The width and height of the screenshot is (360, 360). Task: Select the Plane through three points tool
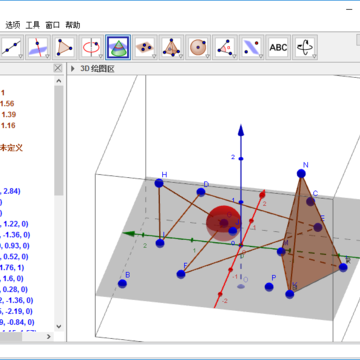[x=145, y=47]
